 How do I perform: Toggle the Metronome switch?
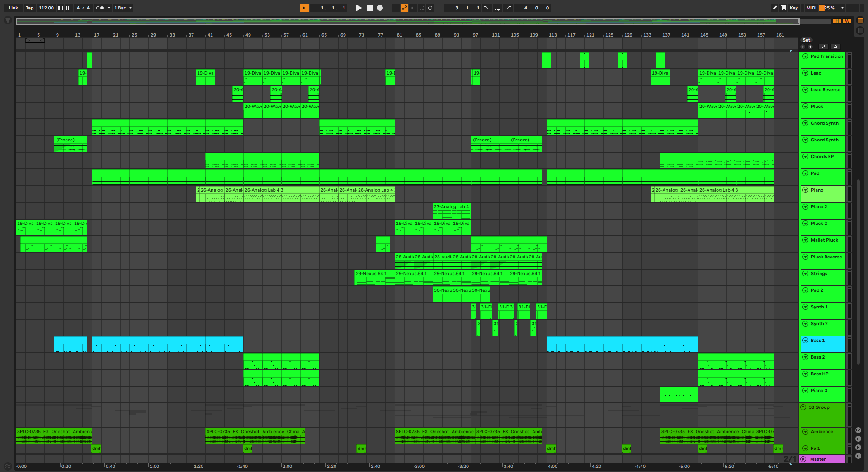tap(99, 8)
